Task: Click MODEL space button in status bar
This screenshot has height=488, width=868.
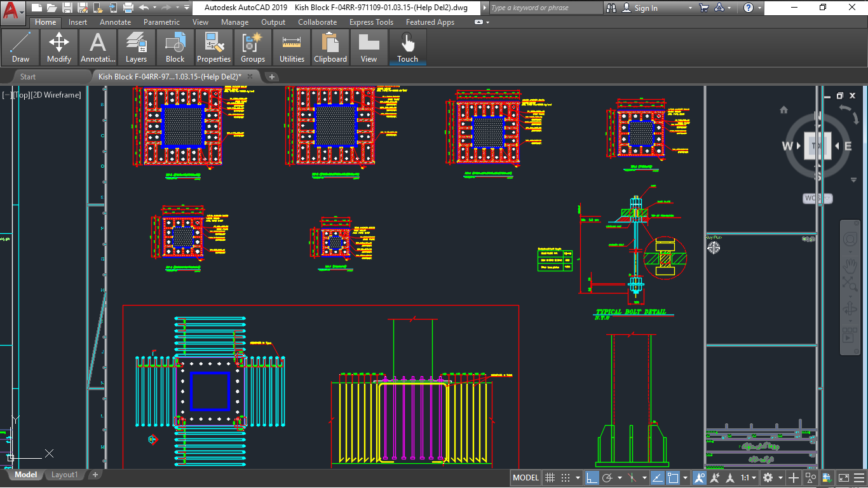Action: (526, 478)
